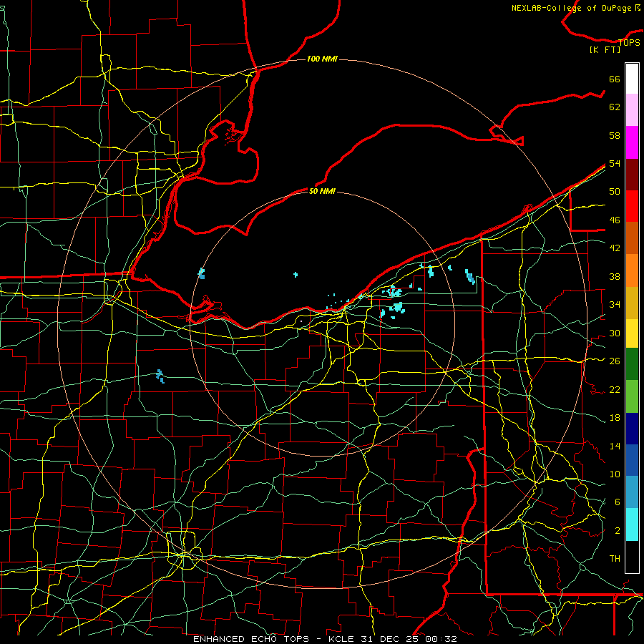Image resolution: width=644 pixels, height=644 pixels.
Task: Click the black TH swatch at the legend bottom
Action: pos(632,557)
